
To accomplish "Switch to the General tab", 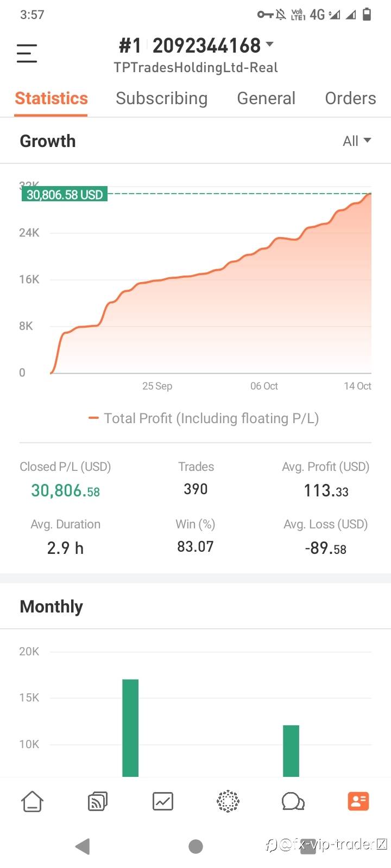I will (266, 98).
